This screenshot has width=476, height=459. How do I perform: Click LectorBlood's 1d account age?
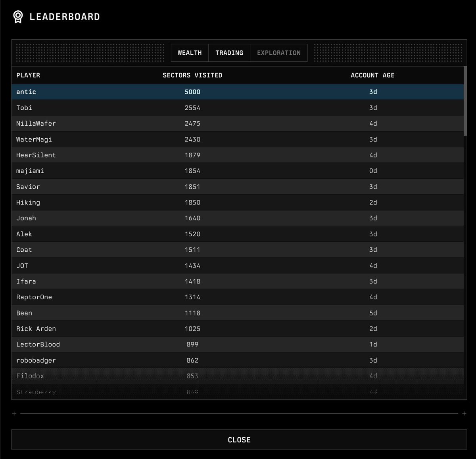click(x=373, y=344)
